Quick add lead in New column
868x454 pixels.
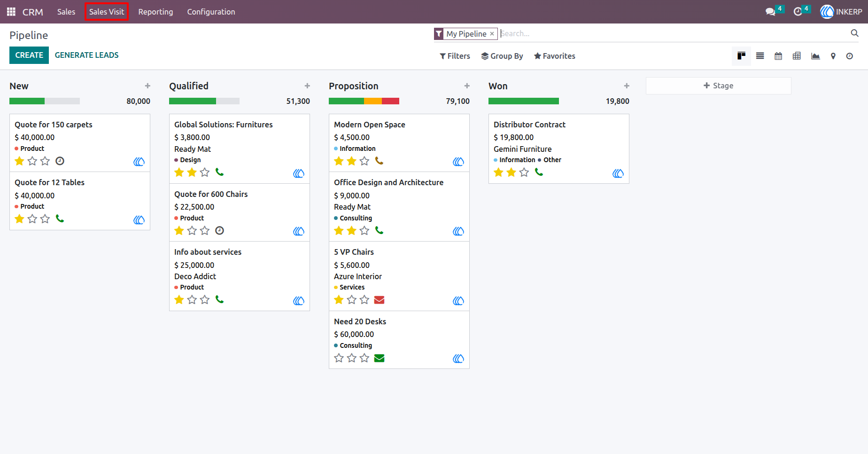pos(147,86)
